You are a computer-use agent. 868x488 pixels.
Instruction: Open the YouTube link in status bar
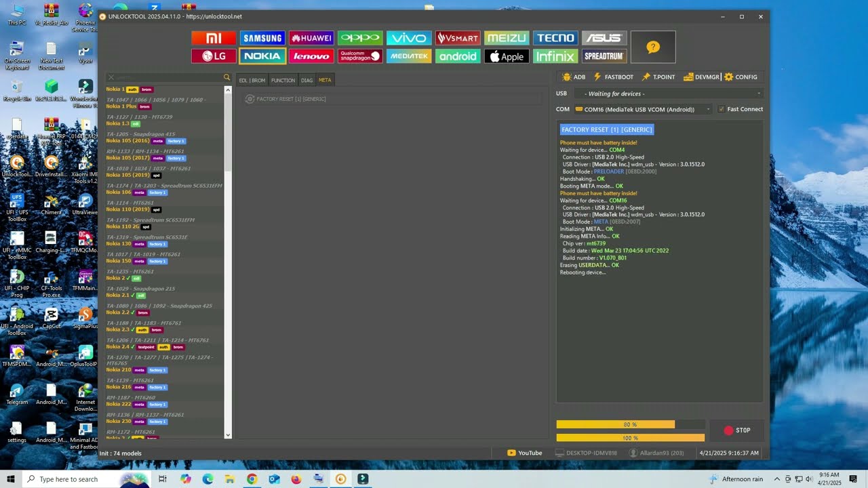(525, 453)
